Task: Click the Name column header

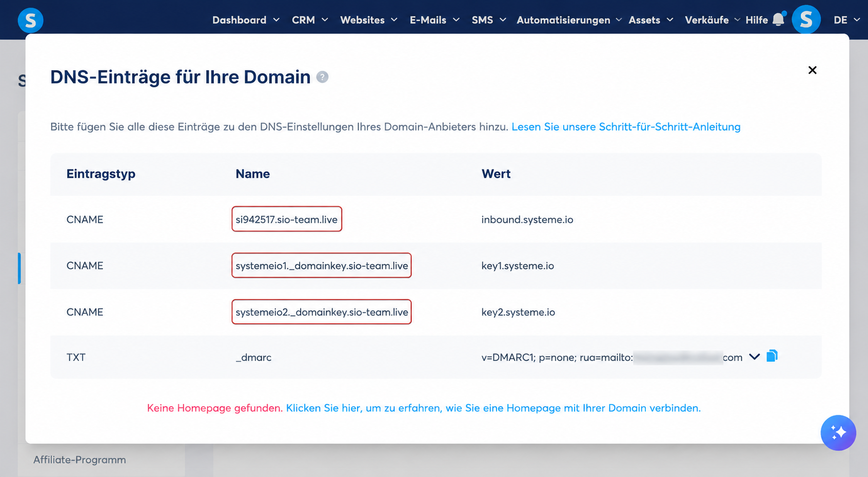Action: point(252,174)
